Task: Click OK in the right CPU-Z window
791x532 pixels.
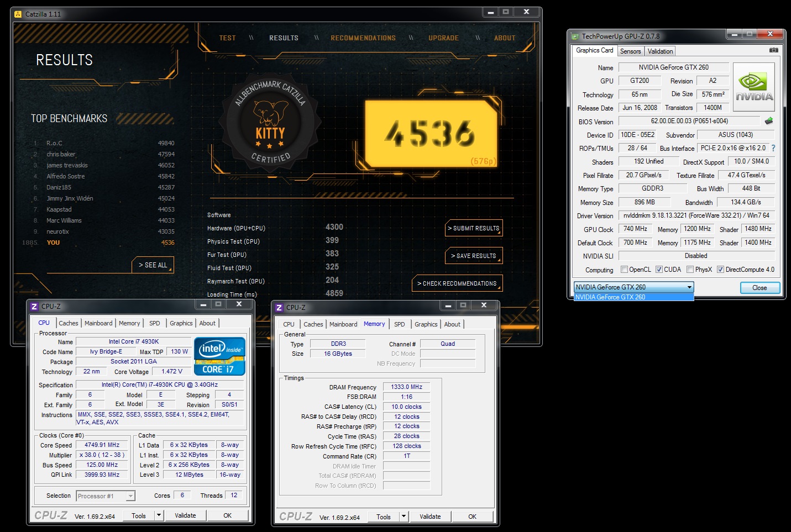Action: (472, 517)
